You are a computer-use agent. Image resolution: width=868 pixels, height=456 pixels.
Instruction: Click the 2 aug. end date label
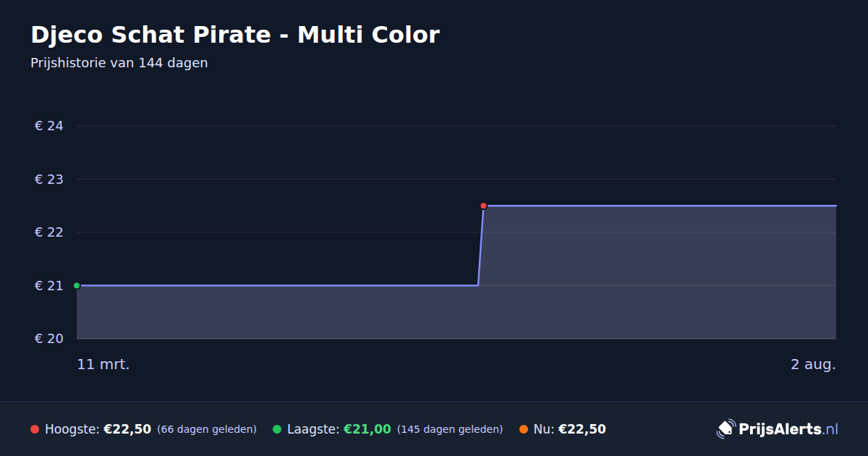coord(813,365)
